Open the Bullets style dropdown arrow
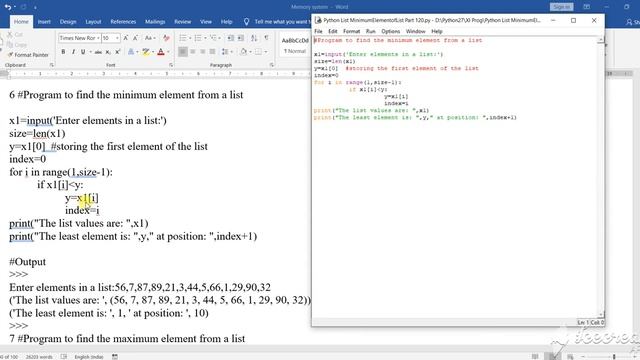 (190, 38)
